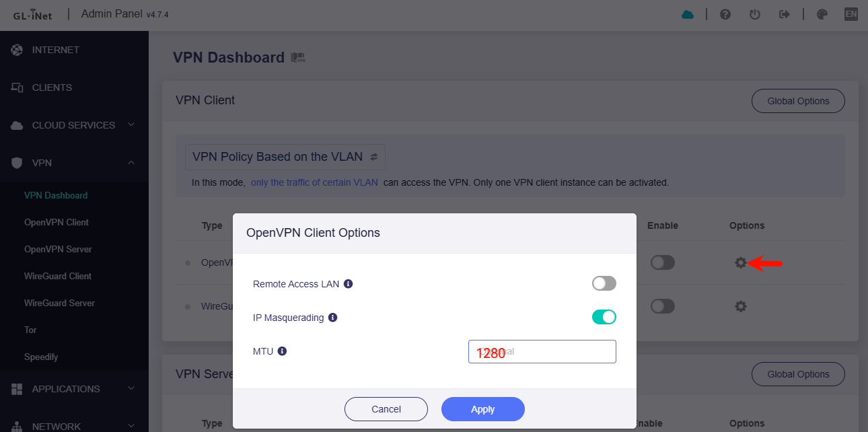Image resolution: width=868 pixels, height=432 pixels.
Task: Open the theme palette icon
Action: (x=822, y=14)
